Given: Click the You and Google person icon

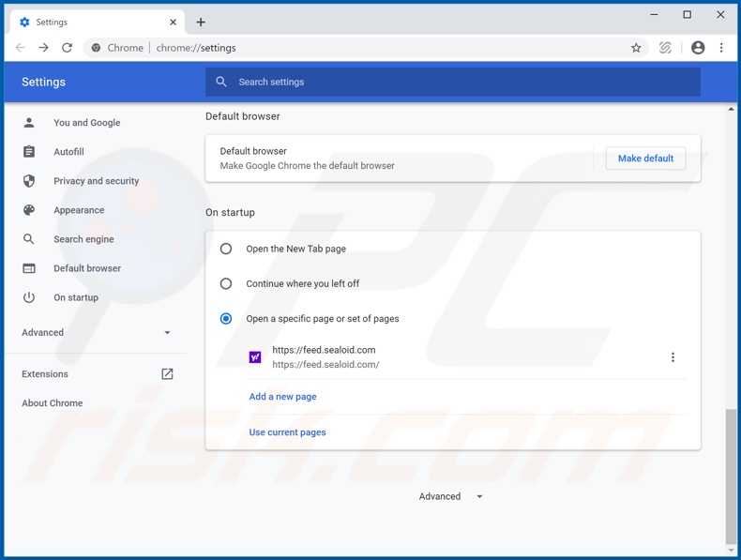Looking at the screenshot, I should (x=29, y=123).
